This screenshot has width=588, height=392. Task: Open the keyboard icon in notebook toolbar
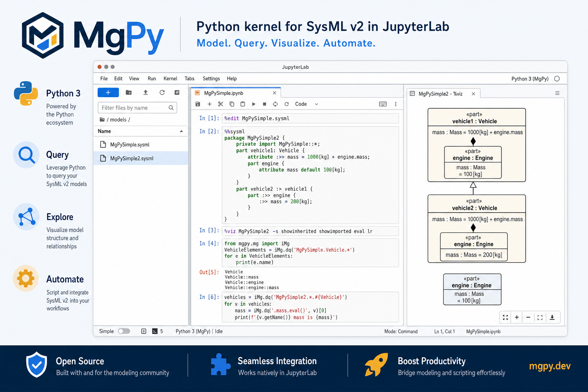coord(383,104)
